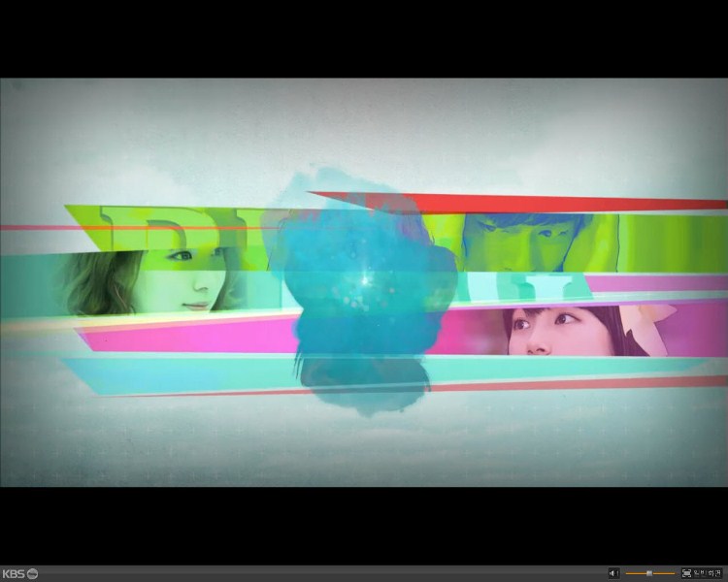Adjust the orange volume slider handle
This screenshot has width=728, height=582.
tap(649, 573)
